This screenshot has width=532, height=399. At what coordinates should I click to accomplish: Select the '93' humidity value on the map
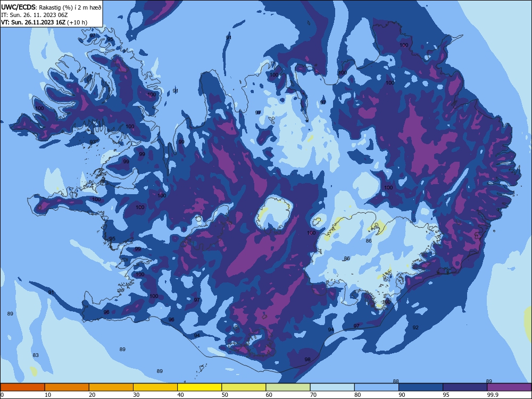click(x=93, y=142)
